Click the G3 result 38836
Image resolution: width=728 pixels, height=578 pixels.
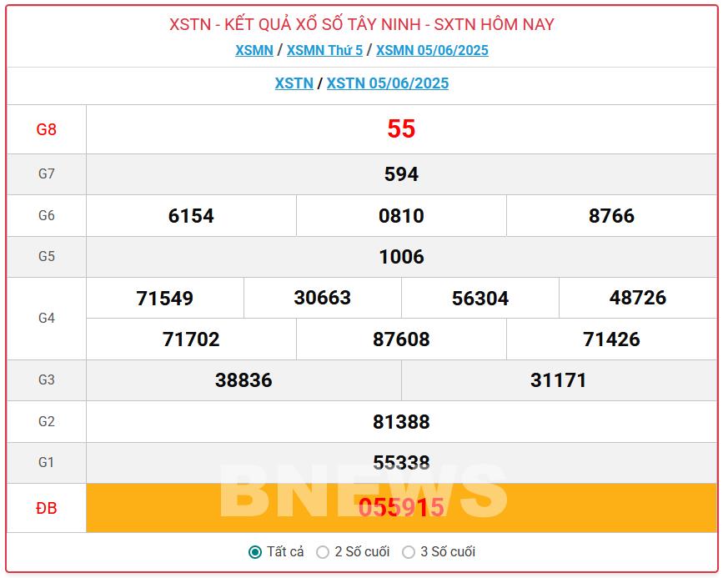click(244, 380)
